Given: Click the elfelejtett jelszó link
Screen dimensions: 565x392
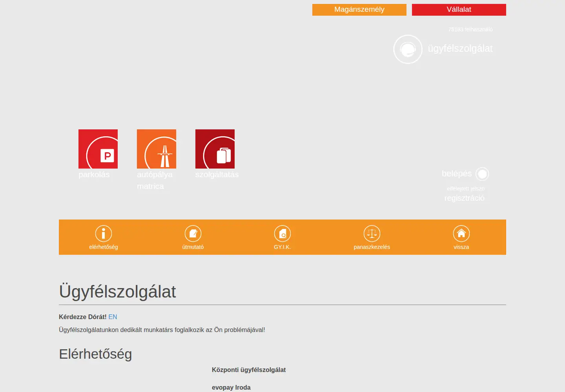Looking at the screenshot, I should (466, 189).
